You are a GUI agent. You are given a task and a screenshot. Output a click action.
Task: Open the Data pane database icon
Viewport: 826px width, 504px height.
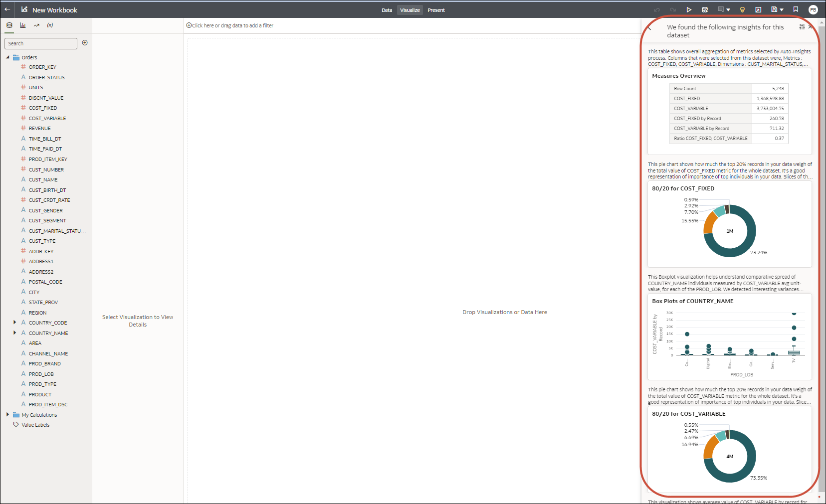click(x=9, y=25)
